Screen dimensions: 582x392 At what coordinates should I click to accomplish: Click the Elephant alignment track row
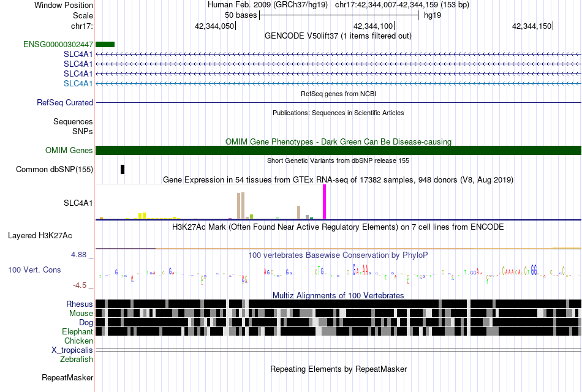pyautogui.click(x=339, y=331)
